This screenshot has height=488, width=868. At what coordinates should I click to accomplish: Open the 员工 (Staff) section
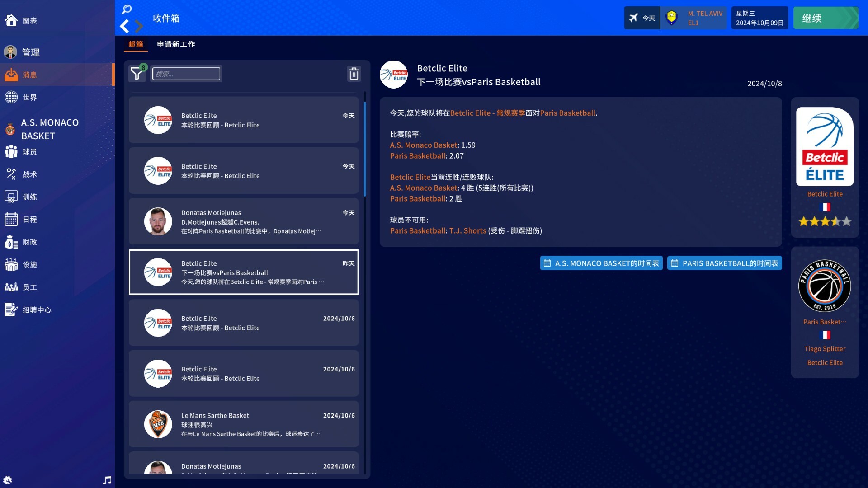(x=30, y=287)
